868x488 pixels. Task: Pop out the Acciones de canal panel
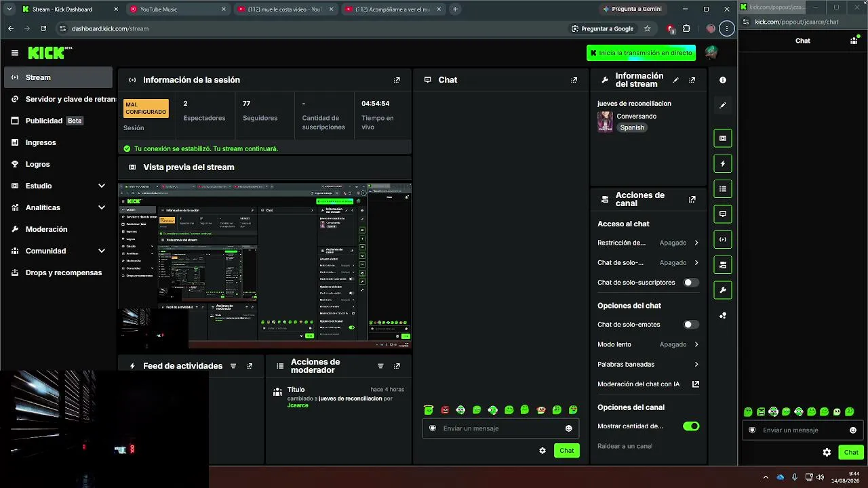pos(692,199)
